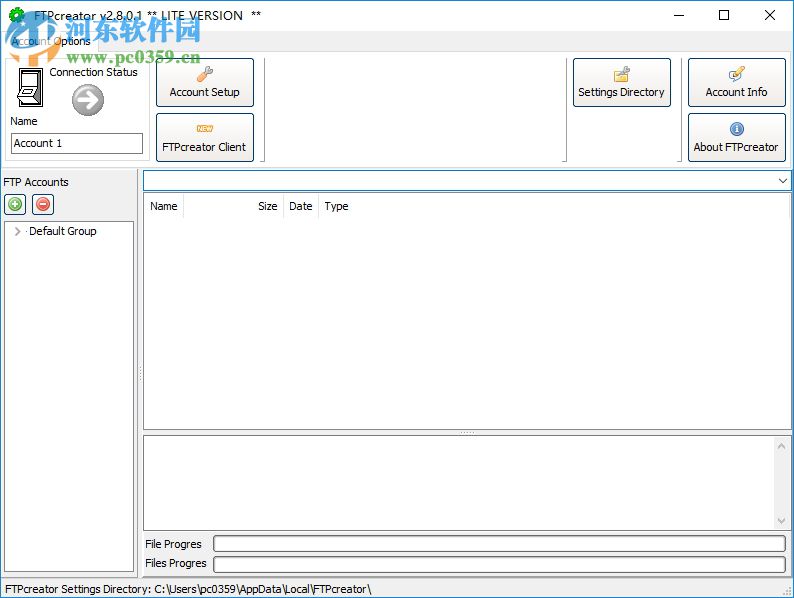Open the remote path dropdown arrow
This screenshot has height=598, width=794.
coord(782,181)
